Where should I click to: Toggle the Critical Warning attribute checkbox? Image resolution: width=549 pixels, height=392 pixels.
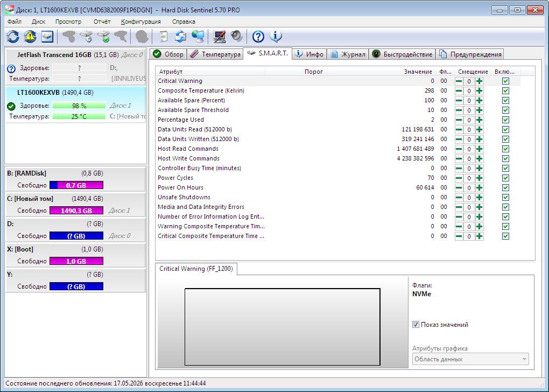pyautogui.click(x=505, y=81)
